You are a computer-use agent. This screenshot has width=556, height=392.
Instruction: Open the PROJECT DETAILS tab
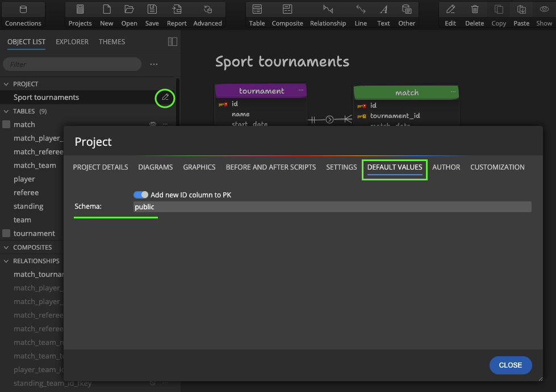pyautogui.click(x=101, y=167)
